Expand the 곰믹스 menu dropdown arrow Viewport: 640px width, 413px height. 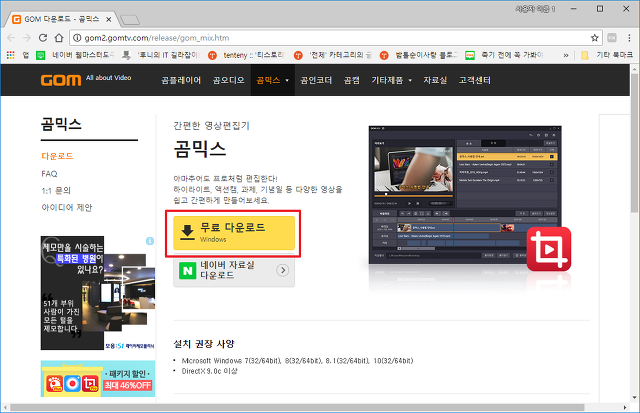click(287, 80)
